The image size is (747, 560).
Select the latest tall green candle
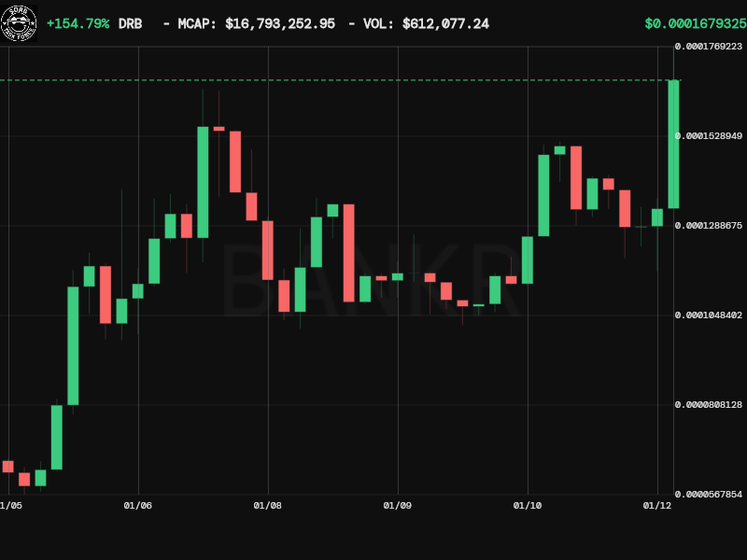tap(673, 145)
